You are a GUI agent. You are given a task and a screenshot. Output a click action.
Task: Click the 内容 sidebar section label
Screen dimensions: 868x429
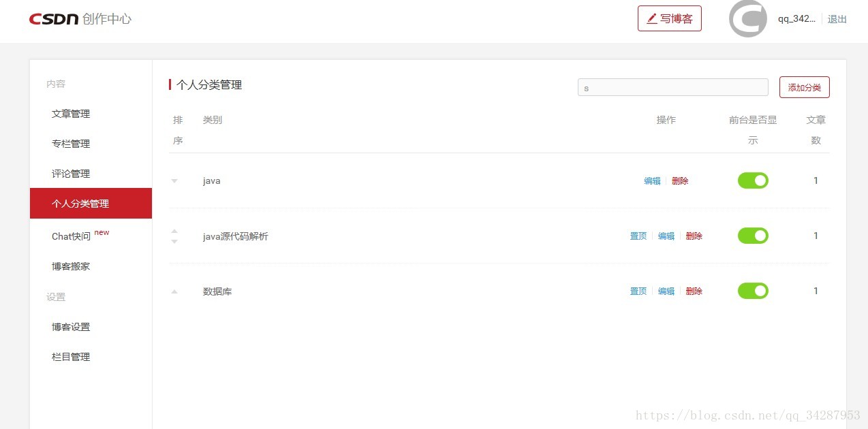pyautogui.click(x=56, y=84)
